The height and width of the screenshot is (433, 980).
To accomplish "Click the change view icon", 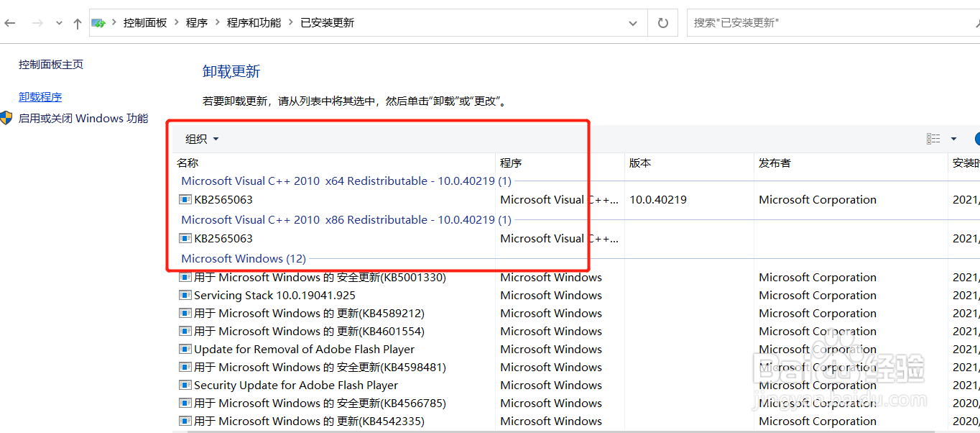I will tap(933, 139).
